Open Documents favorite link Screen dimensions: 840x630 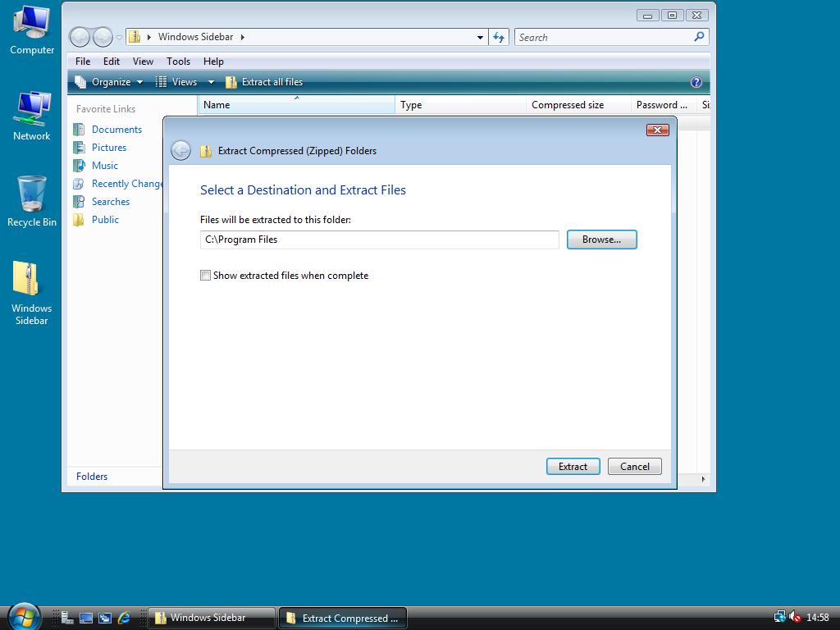(116, 129)
